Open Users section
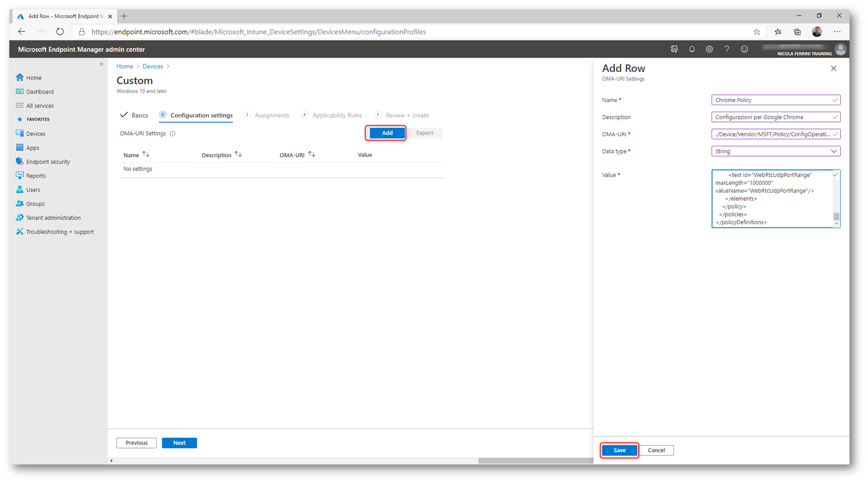The width and height of the screenshot is (868, 483). [x=28, y=190]
